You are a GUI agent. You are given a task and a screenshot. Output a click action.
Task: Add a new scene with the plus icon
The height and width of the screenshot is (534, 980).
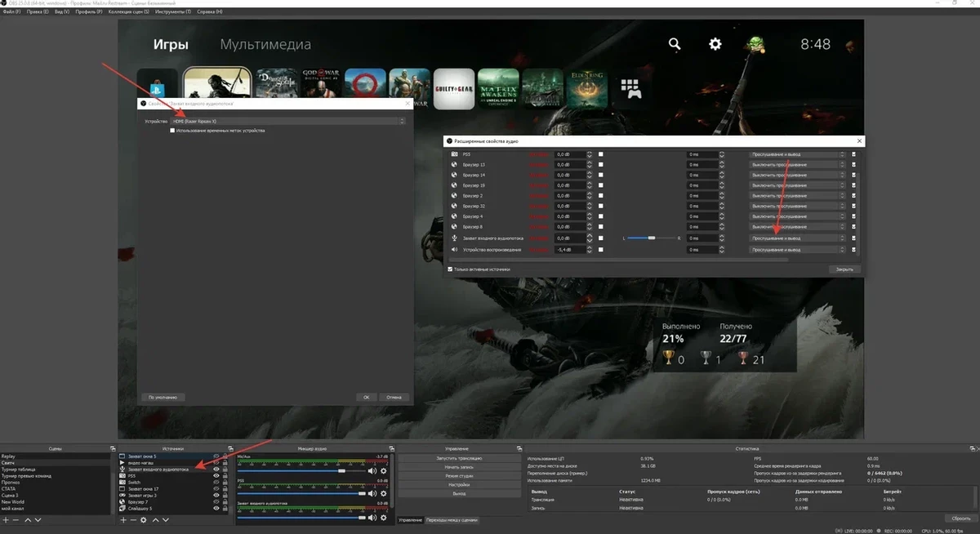coord(6,520)
